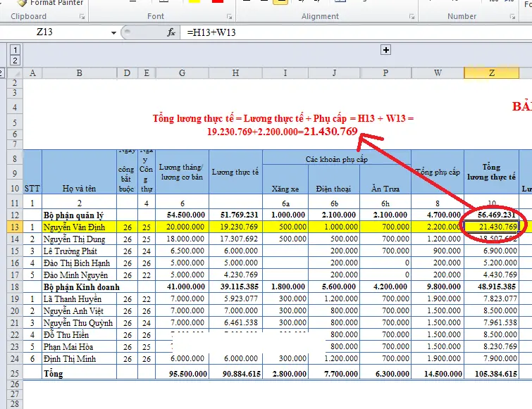
Task: Select outline level 1 button
Action: (x=15, y=50)
